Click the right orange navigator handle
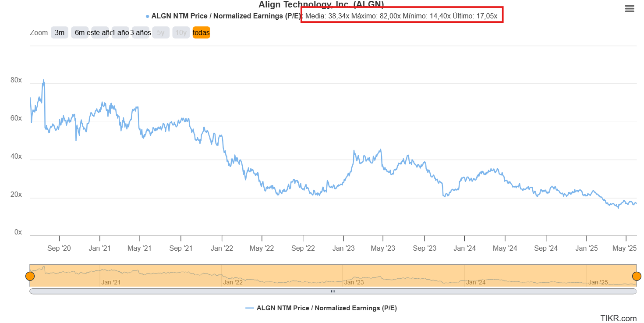 pos(637,276)
